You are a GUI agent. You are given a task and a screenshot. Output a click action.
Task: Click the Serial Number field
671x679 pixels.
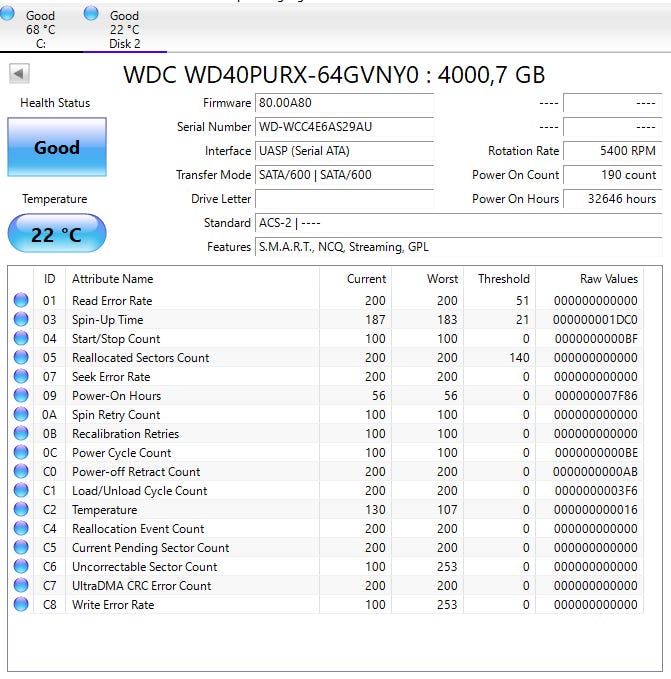tap(344, 127)
